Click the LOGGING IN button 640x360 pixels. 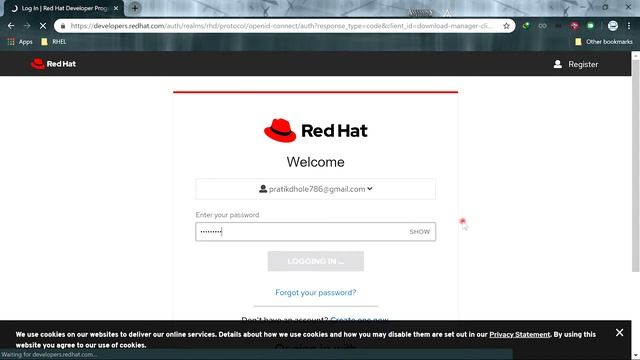coord(316,261)
